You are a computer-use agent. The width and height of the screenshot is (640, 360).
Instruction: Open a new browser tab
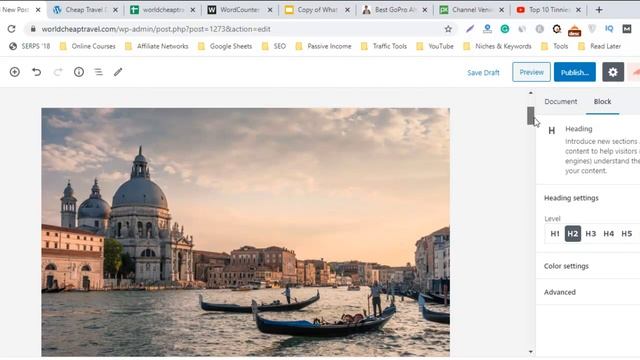click(x=599, y=10)
